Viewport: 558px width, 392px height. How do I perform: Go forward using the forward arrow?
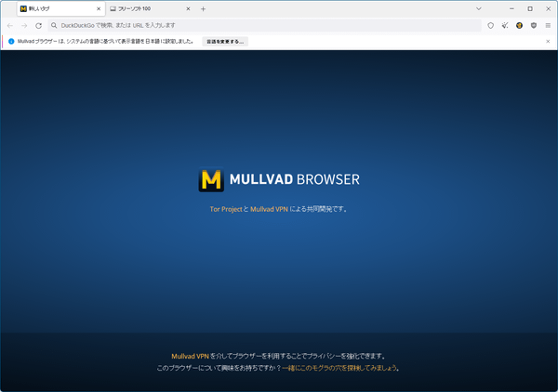24,26
